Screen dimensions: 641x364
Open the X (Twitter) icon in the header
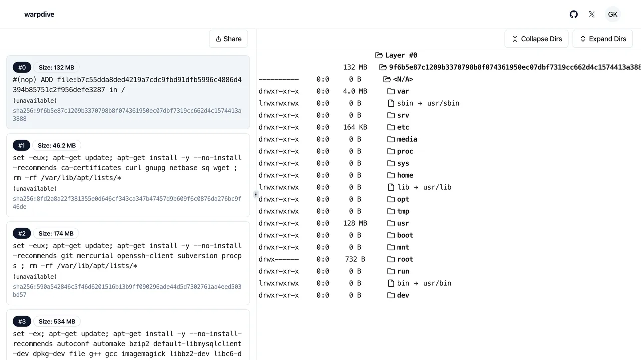(592, 14)
